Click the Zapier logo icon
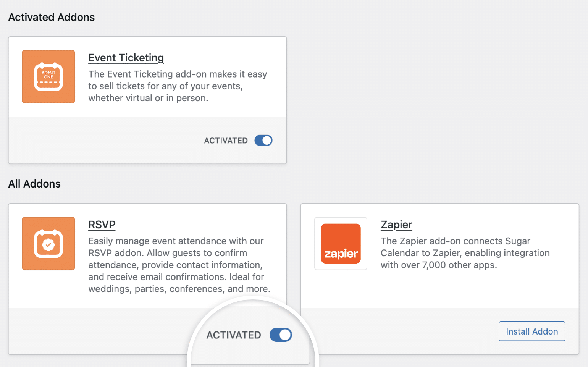The width and height of the screenshot is (588, 367). click(341, 244)
